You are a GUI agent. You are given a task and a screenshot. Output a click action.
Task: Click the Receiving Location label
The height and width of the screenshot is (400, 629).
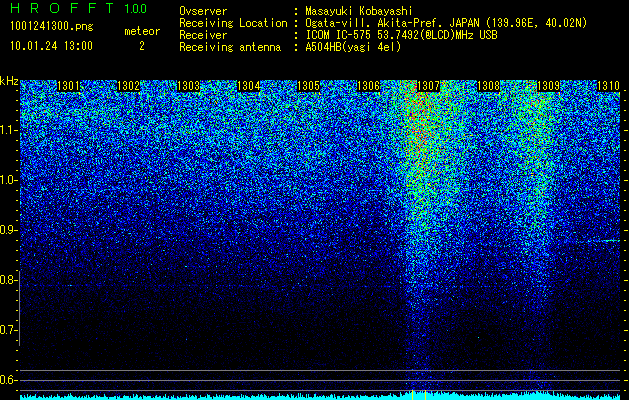[233, 23]
